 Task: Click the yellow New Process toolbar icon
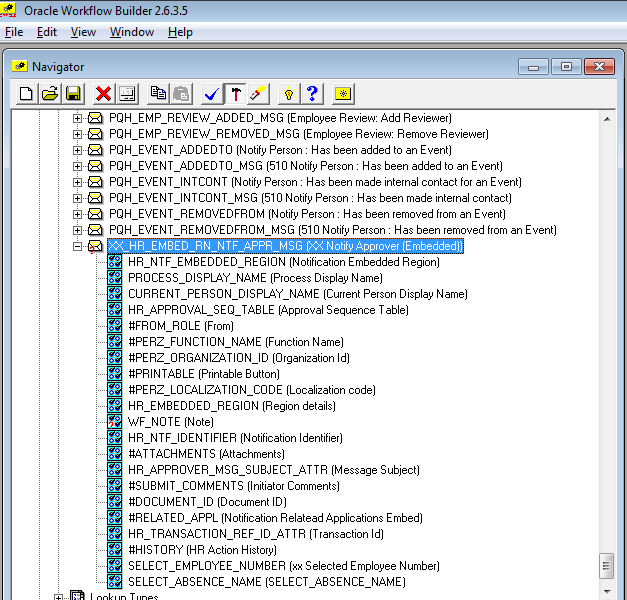[x=343, y=94]
